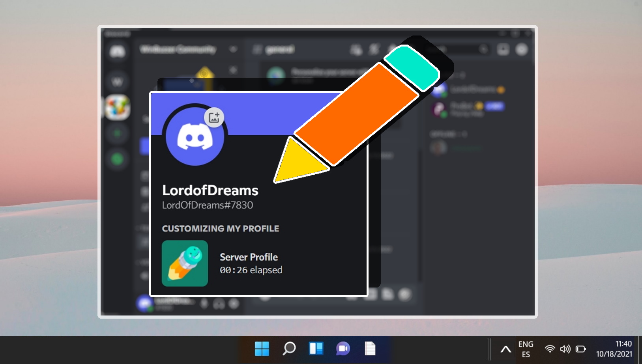Mute microphone in the user panel
Viewport: 642px width, 364px height.
(x=204, y=304)
